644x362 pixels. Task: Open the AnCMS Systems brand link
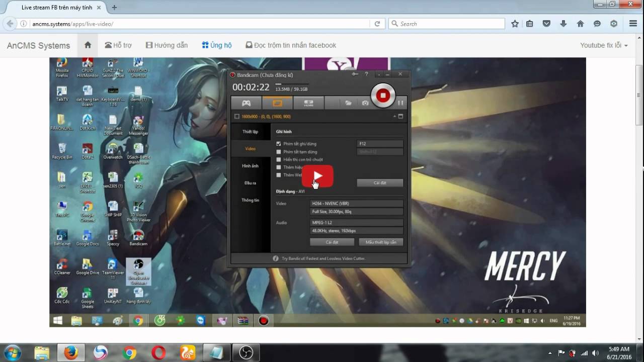pos(38,45)
